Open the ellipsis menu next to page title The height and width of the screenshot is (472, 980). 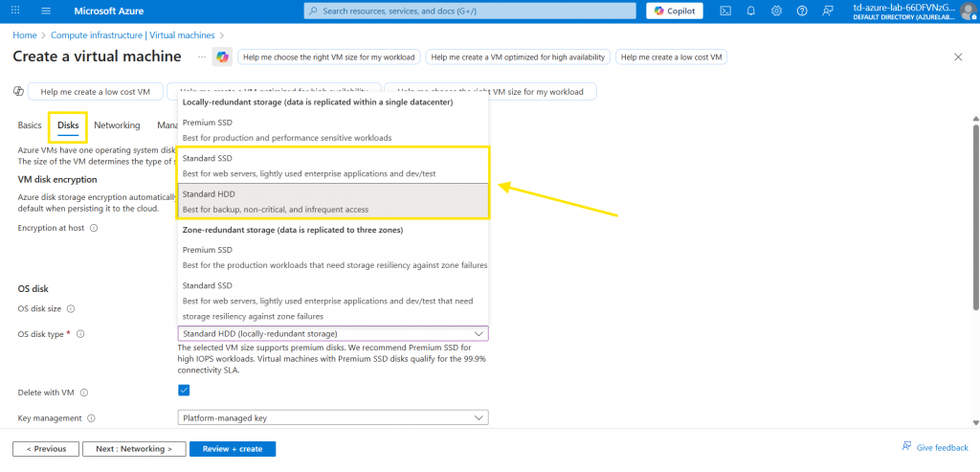point(202,56)
